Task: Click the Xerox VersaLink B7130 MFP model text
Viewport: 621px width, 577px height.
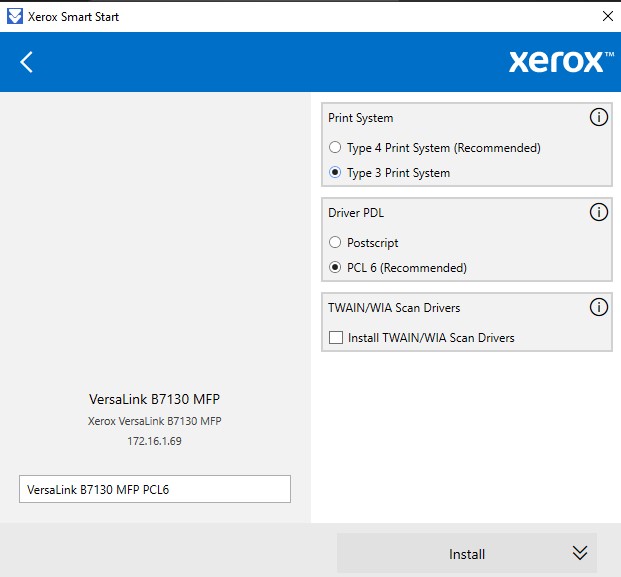Action: click(154, 421)
